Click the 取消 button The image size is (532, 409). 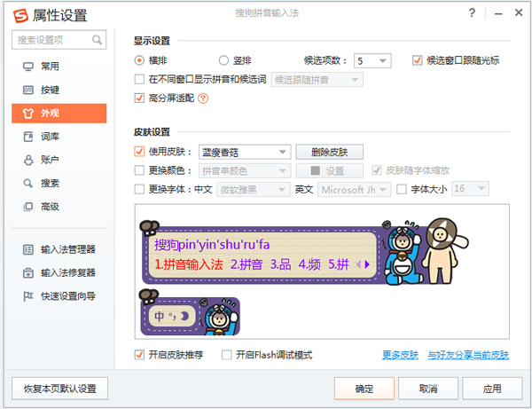(428, 389)
